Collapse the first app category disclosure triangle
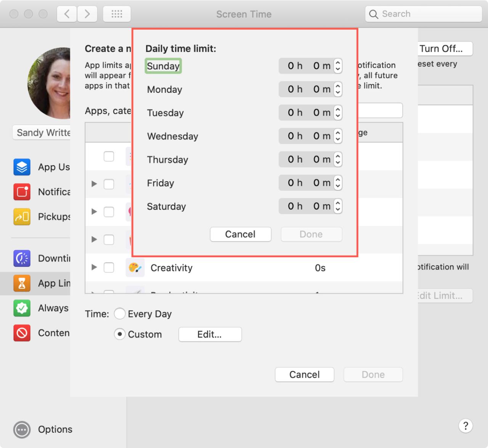Screen dimensions: 488x448 [94, 184]
